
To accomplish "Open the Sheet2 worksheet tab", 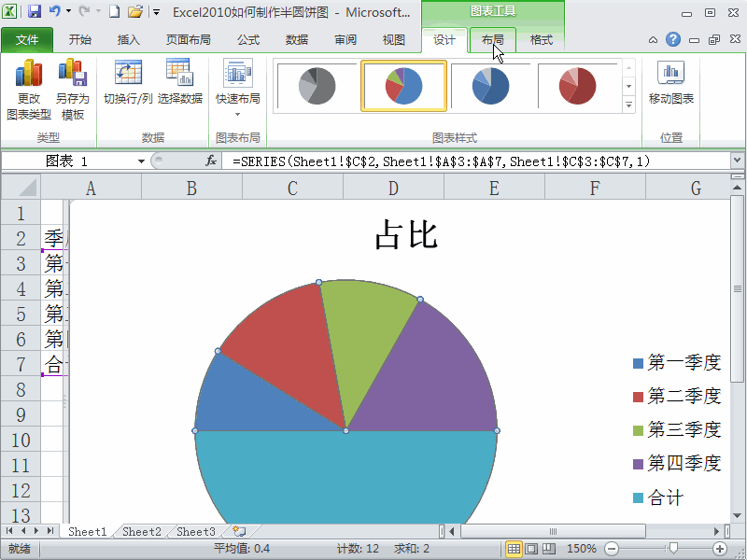I will [140, 531].
